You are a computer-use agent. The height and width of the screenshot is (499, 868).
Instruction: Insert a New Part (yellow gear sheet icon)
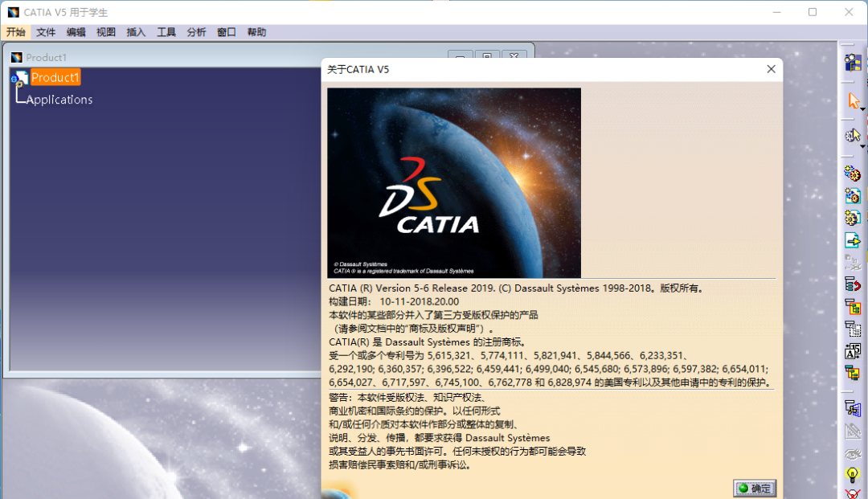(853, 218)
